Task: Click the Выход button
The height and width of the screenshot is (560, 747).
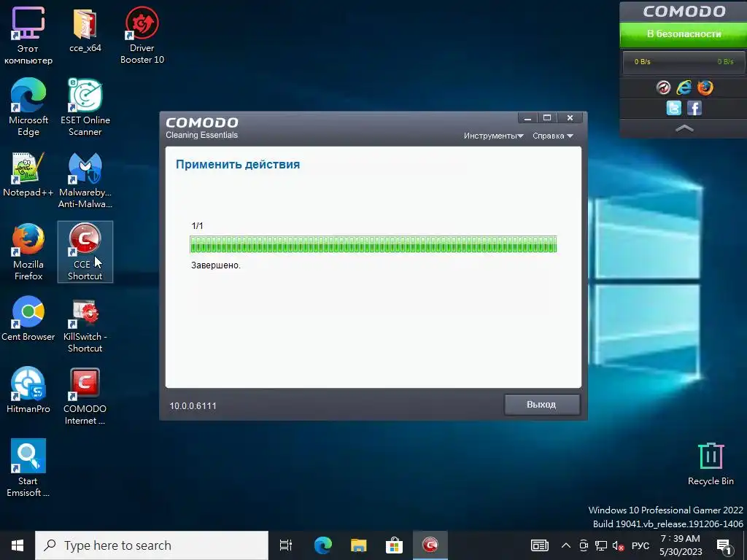Action: click(542, 405)
